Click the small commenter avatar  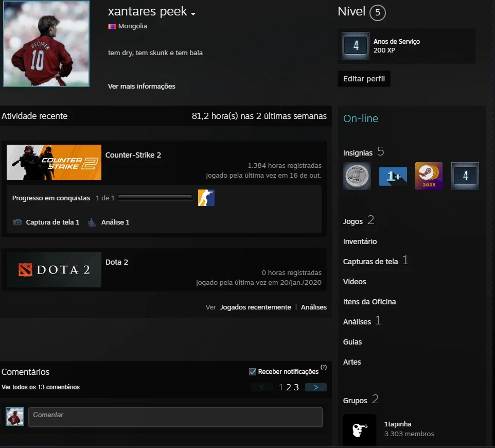click(15, 417)
